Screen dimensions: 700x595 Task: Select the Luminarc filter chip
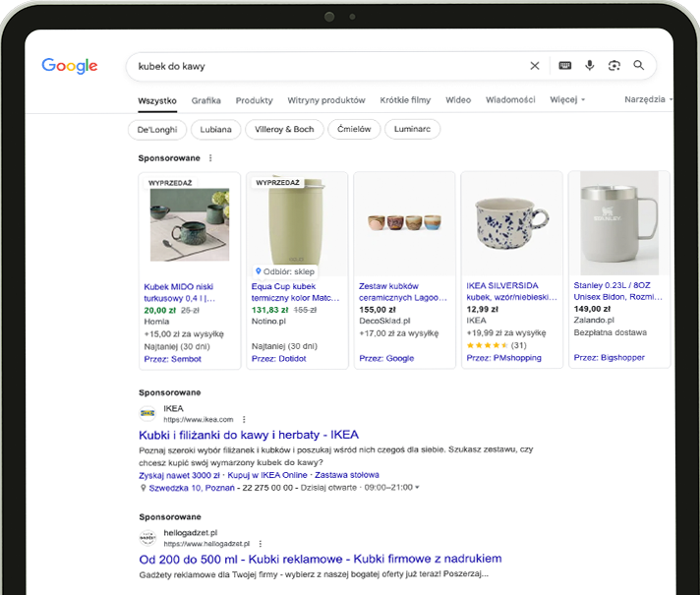click(412, 129)
